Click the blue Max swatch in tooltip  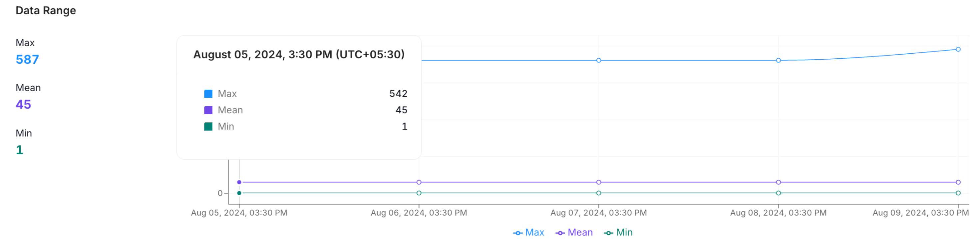[x=208, y=93]
